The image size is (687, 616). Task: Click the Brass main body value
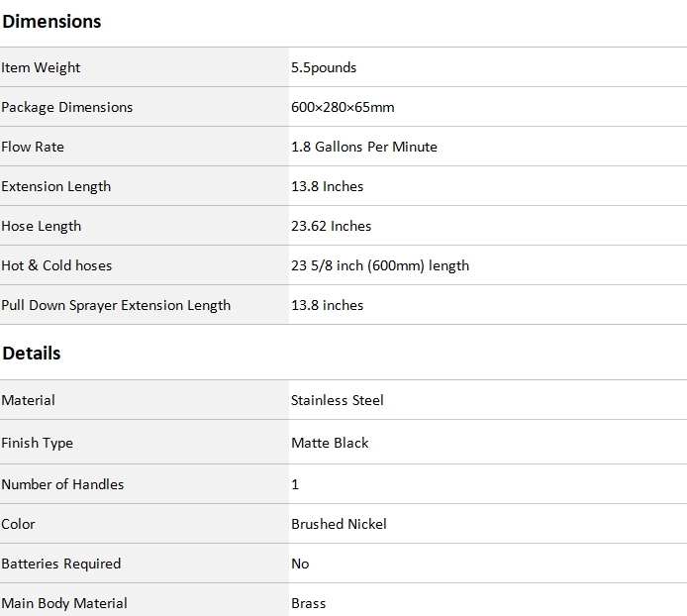pyautogui.click(x=309, y=604)
